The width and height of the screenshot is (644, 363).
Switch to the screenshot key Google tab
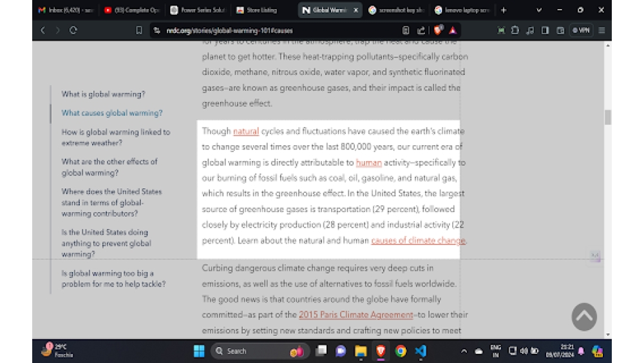(396, 10)
